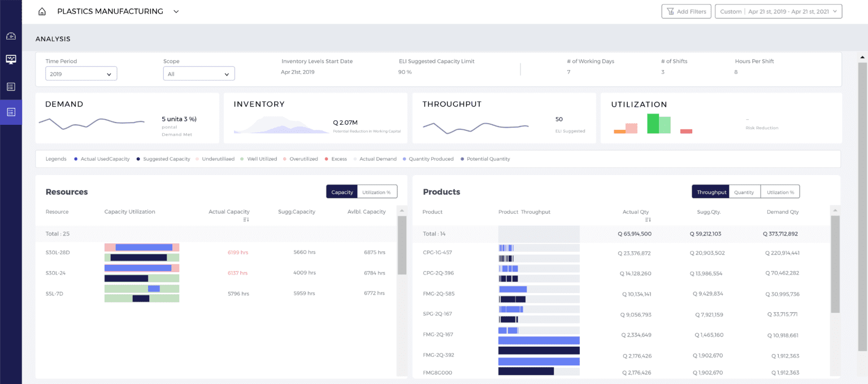Expand the Plastics Manufacturing dropdown chevron
868x384 pixels.
176,11
